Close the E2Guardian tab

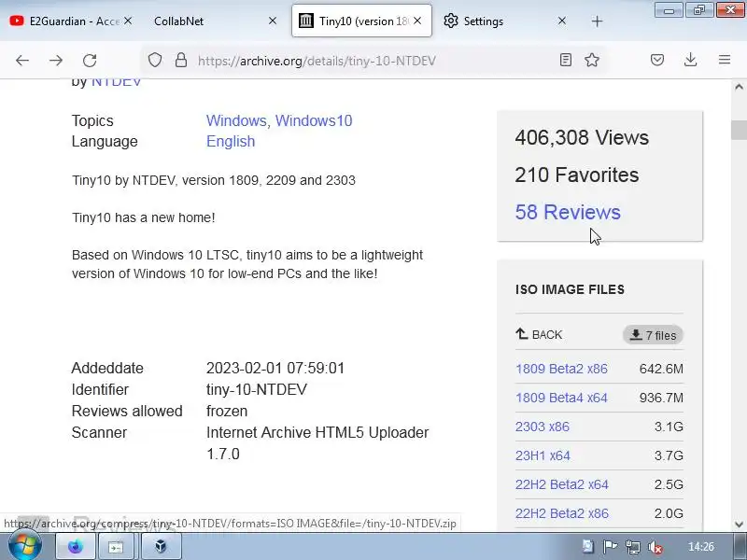(128, 21)
